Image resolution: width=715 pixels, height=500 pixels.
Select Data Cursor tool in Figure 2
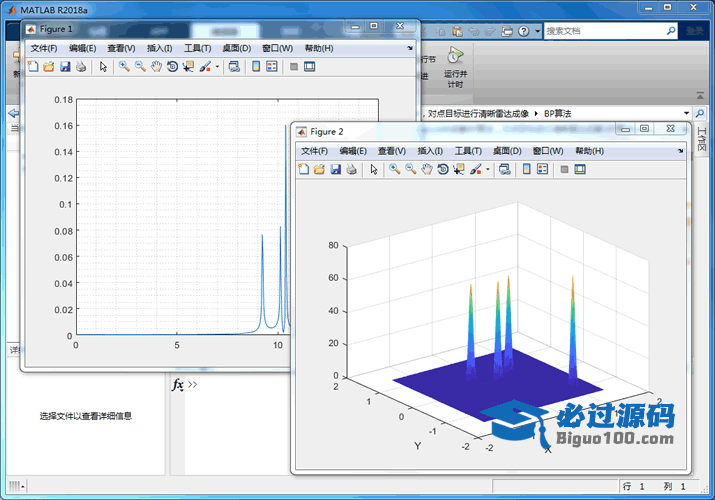pyautogui.click(x=459, y=169)
